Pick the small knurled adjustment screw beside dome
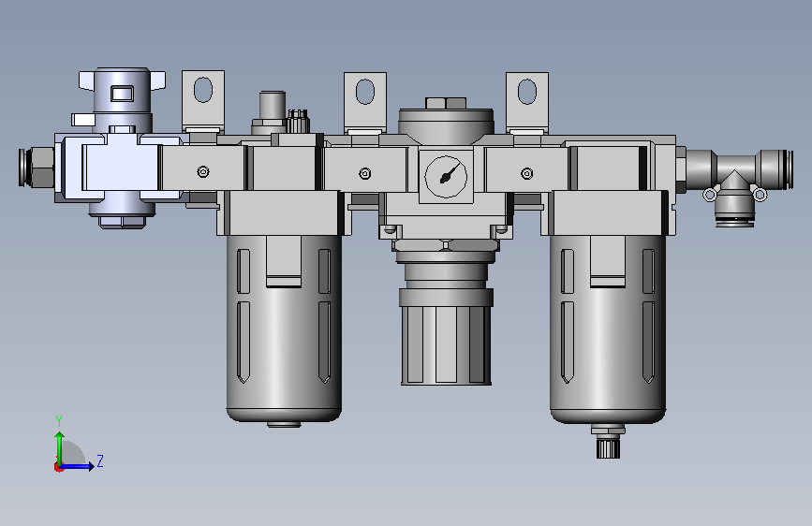Image resolution: width=812 pixels, height=526 pixels. click(x=298, y=121)
